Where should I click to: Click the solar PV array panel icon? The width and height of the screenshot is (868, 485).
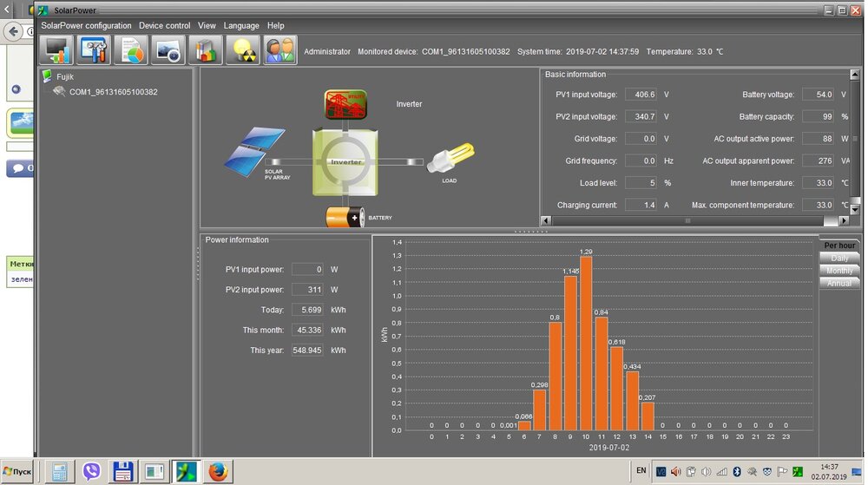(x=254, y=148)
